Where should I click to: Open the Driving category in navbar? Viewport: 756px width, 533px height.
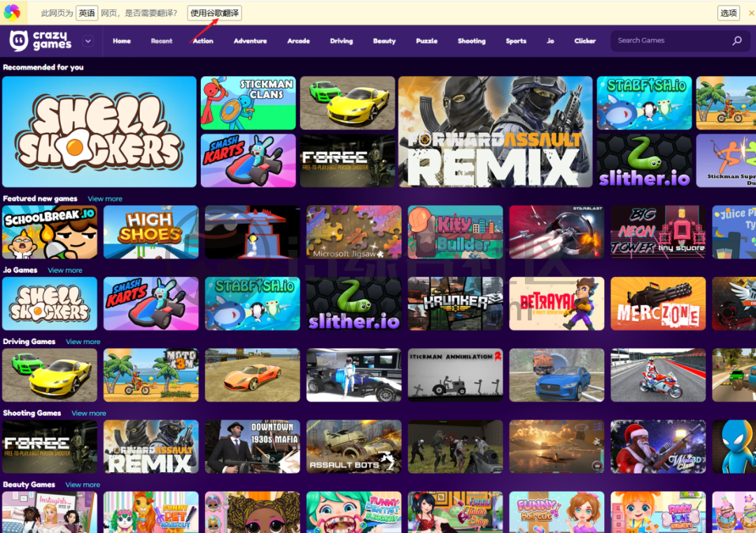[x=342, y=41]
